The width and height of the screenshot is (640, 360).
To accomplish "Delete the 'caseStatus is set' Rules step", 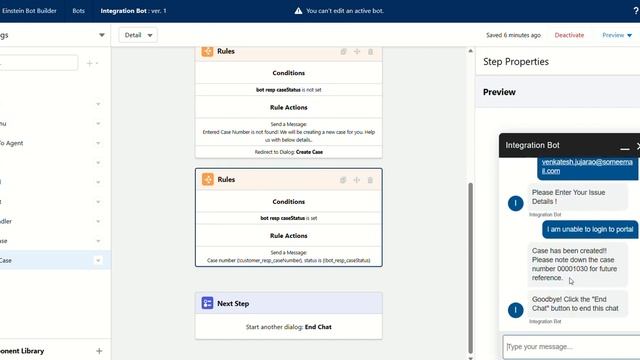I will coord(370,180).
